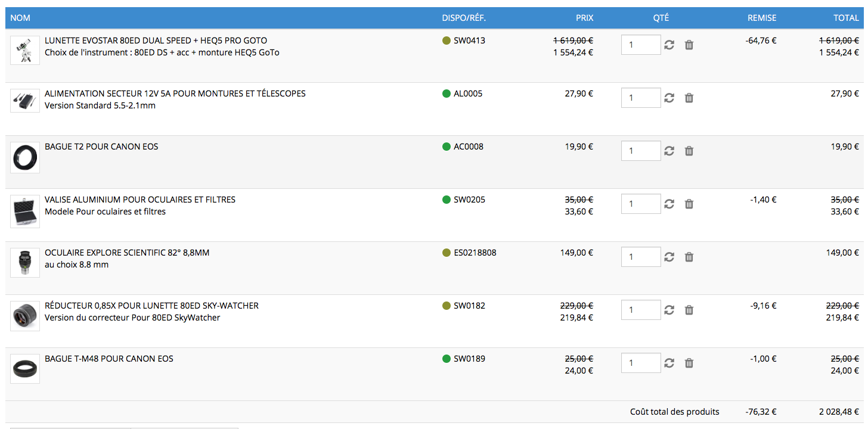
Task: Refresh quantity for Alimentation Secteur 12V
Action: click(669, 98)
